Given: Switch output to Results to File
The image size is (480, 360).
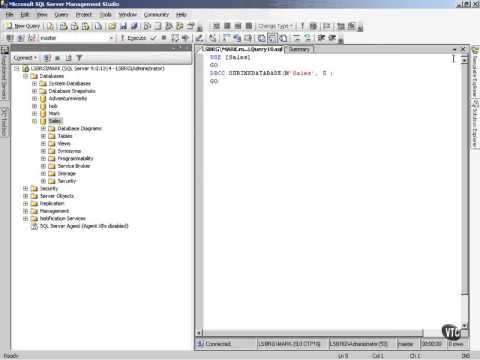Looking at the screenshot, I should click(283, 38).
